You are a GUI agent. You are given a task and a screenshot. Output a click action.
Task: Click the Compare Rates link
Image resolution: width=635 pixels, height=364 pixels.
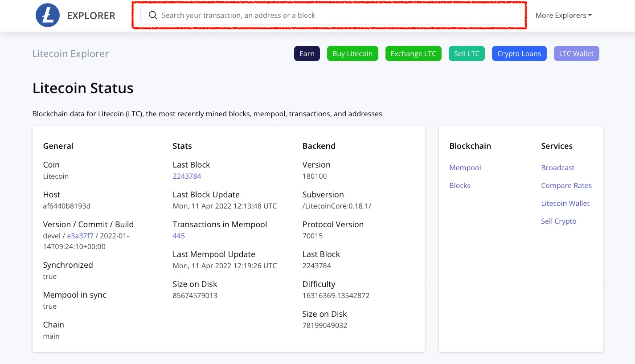point(566,186)
